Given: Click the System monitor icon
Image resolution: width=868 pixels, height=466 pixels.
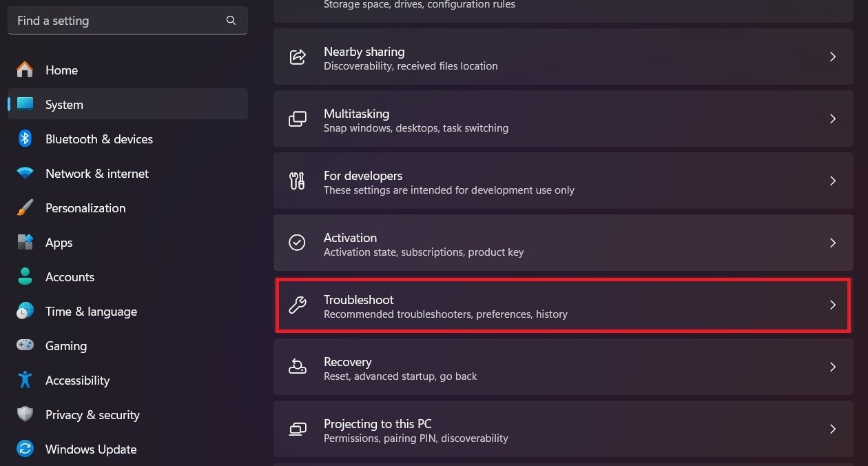Looking at the screenshot, I should pyautogui.click(x=25, y=104).
